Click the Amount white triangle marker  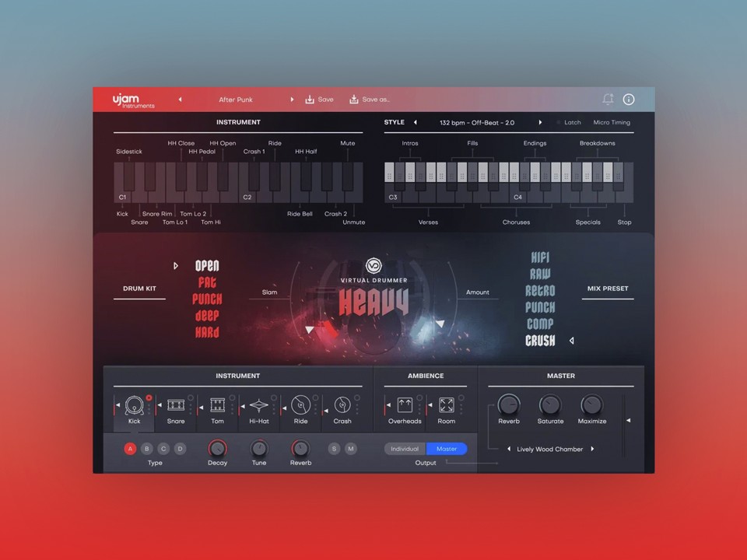click(440, 324)
